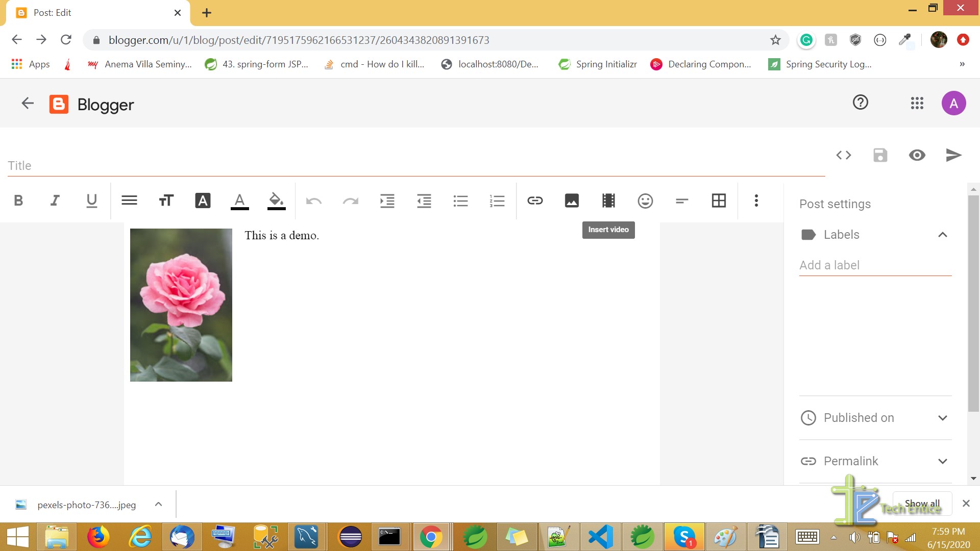980x551 pixels.
Task: Click the Save post button
Action: point(880,156)
